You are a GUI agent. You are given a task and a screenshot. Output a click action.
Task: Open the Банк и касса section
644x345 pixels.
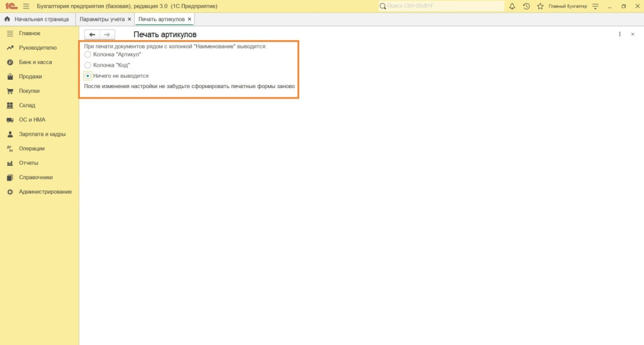(x=35, y=62)
